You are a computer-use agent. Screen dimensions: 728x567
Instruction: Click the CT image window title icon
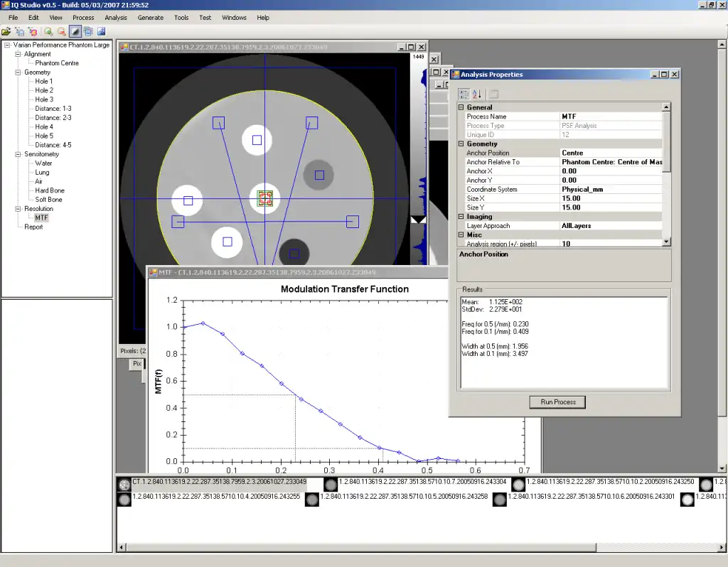(124, 47)
